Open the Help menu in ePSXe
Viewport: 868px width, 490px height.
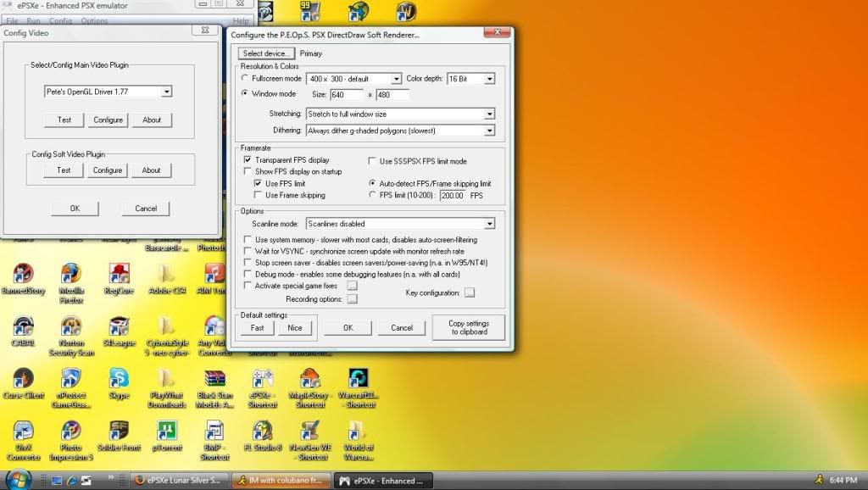click(x=240, y=21)
